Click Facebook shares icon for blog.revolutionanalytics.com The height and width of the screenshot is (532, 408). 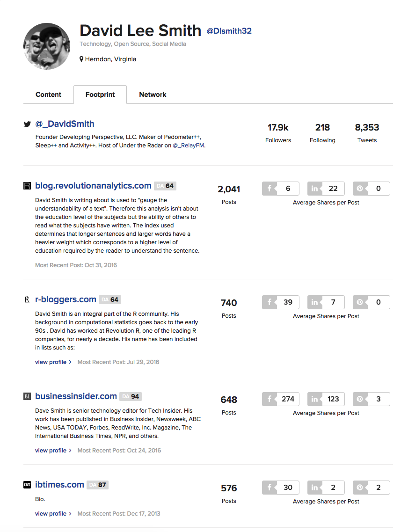click(270, 189)
